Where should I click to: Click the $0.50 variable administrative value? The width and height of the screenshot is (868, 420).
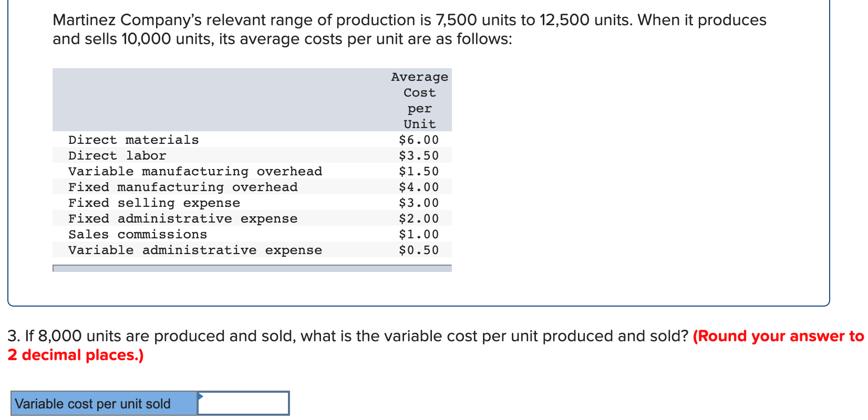[419, 250]
